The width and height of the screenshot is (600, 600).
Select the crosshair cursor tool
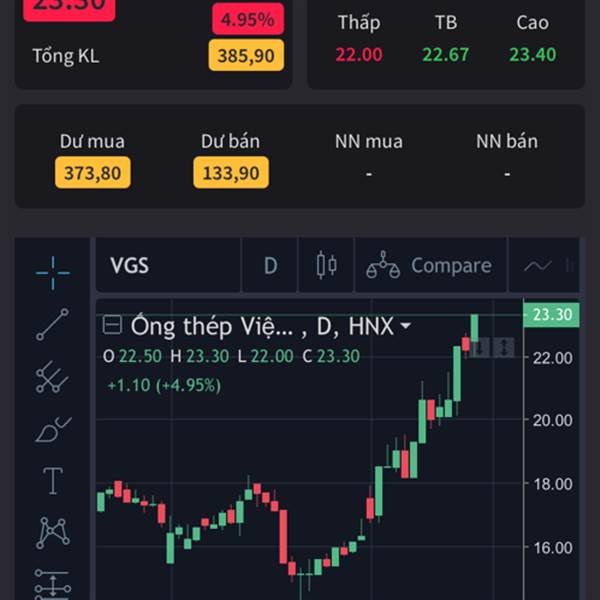[53, 273]
